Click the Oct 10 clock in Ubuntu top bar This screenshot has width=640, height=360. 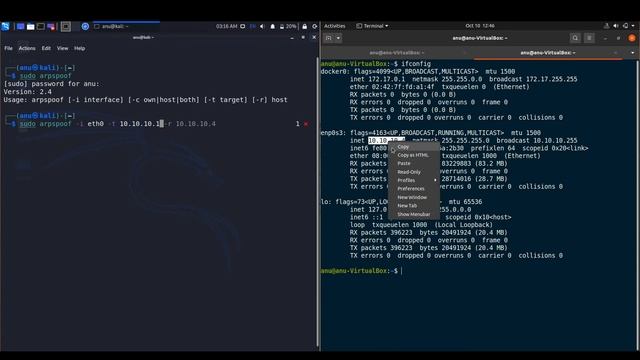click(480, 26)
